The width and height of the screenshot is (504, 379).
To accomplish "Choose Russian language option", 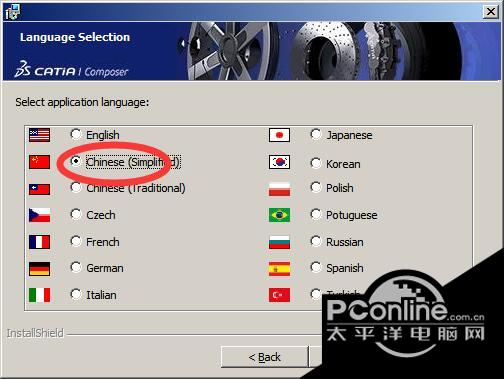I will 316,241.
